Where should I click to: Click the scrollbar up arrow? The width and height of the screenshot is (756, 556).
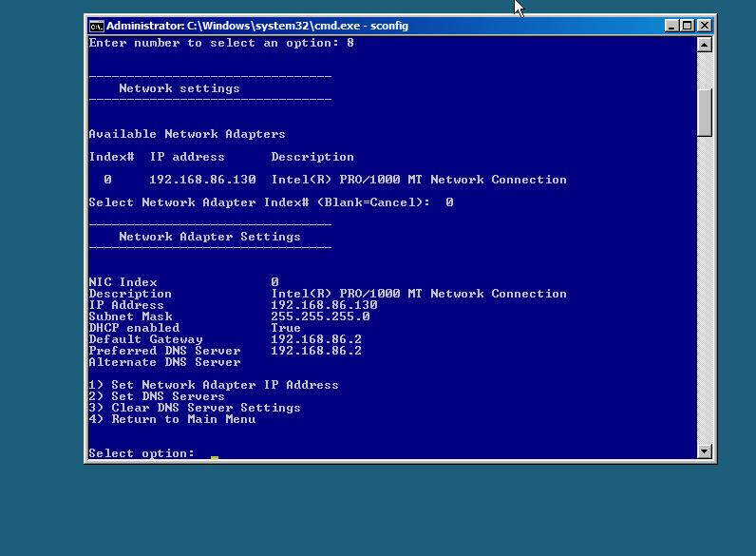tap(705, 45)
